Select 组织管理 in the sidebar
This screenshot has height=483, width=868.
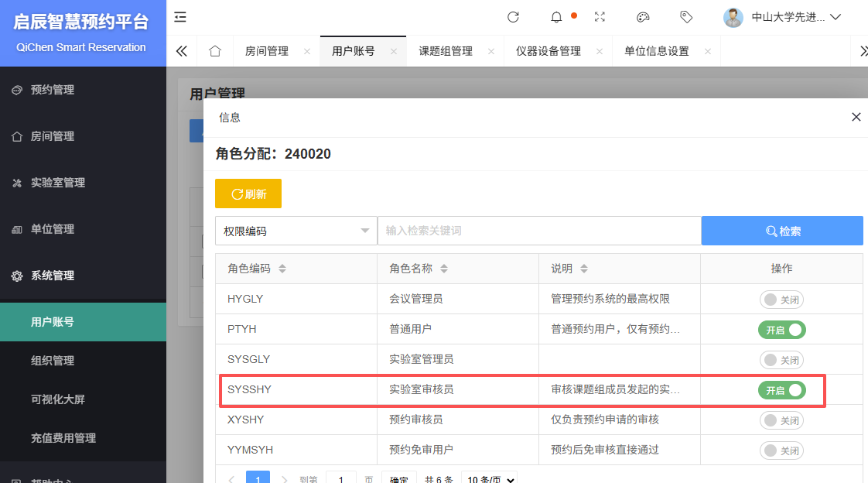pos(53,361)
